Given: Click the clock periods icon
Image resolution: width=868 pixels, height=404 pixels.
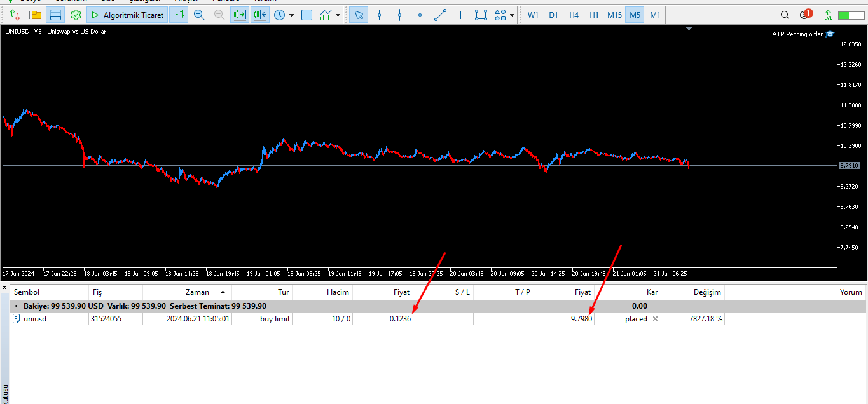Looking at the screenshot, I should 279,15.
